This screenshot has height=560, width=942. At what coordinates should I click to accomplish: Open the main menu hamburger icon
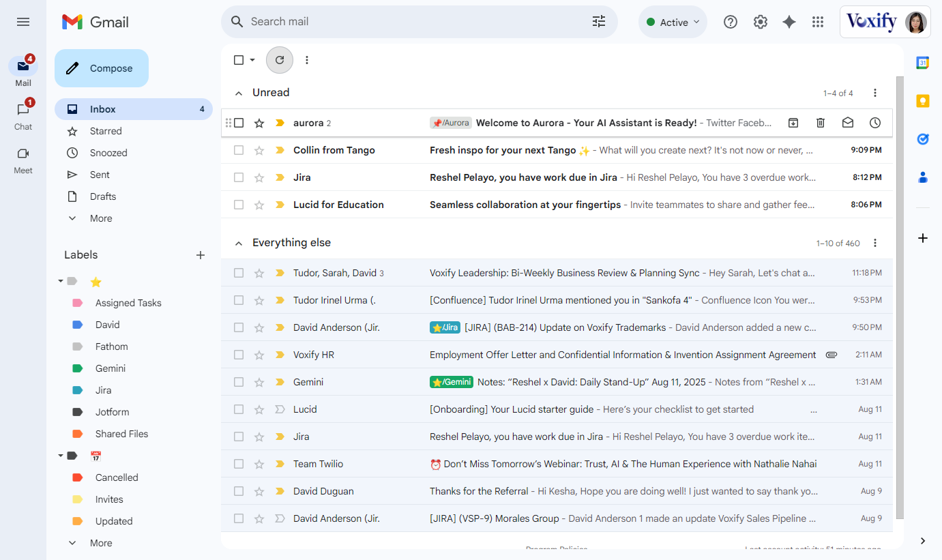click(x=23, y=22)
